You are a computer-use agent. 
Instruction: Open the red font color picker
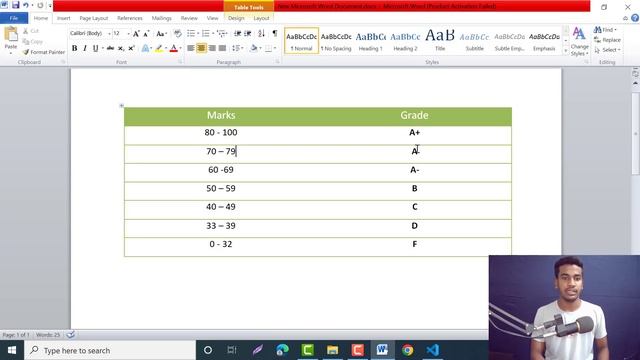[x=180, y=49]
